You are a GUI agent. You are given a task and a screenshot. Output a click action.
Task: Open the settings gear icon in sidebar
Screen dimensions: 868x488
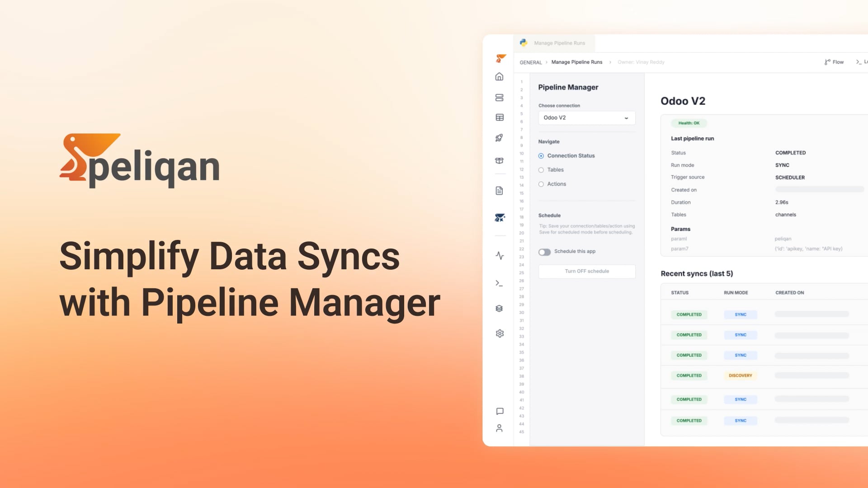500,333
